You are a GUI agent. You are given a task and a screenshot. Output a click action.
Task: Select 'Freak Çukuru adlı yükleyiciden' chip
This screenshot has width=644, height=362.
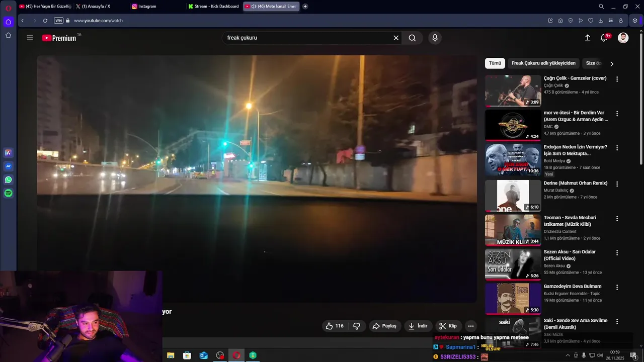point(543,63)
